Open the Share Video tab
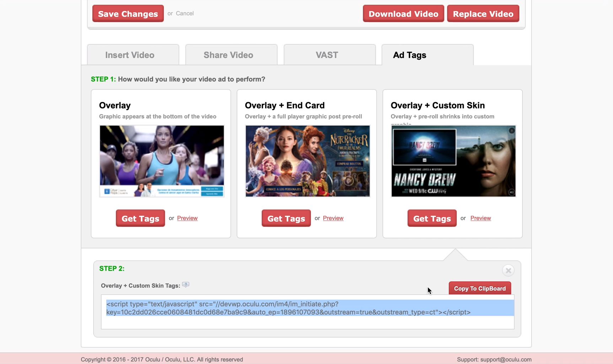The image size is (613, 364). coord(231,55)
